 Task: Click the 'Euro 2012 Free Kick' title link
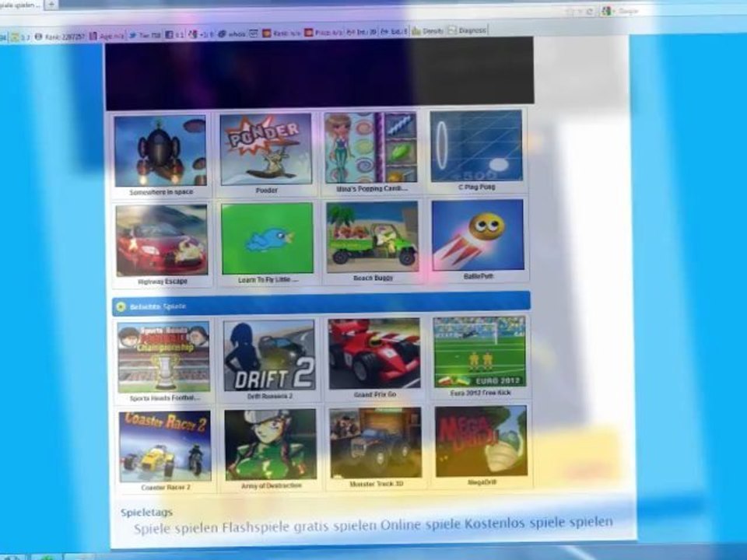coord(480,394)
